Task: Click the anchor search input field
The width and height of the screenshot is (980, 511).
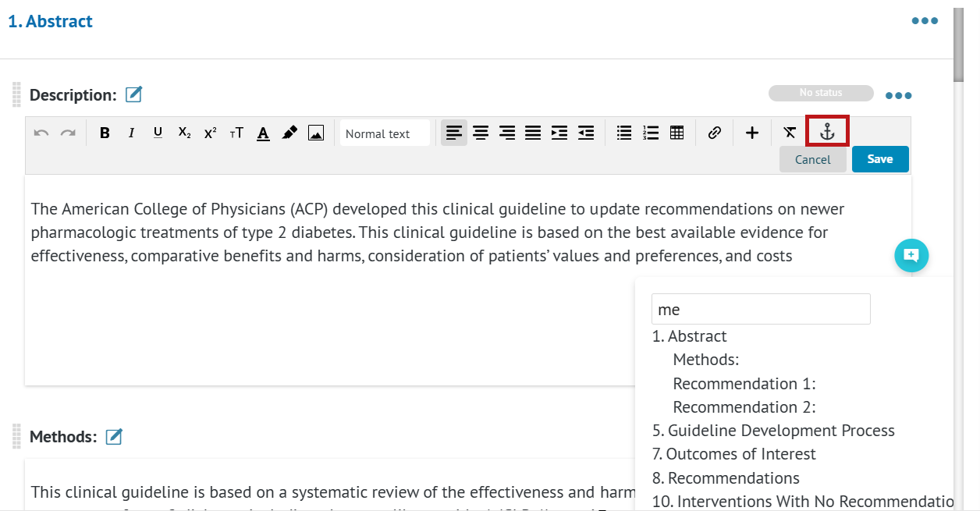Action: tap(760, 309)
